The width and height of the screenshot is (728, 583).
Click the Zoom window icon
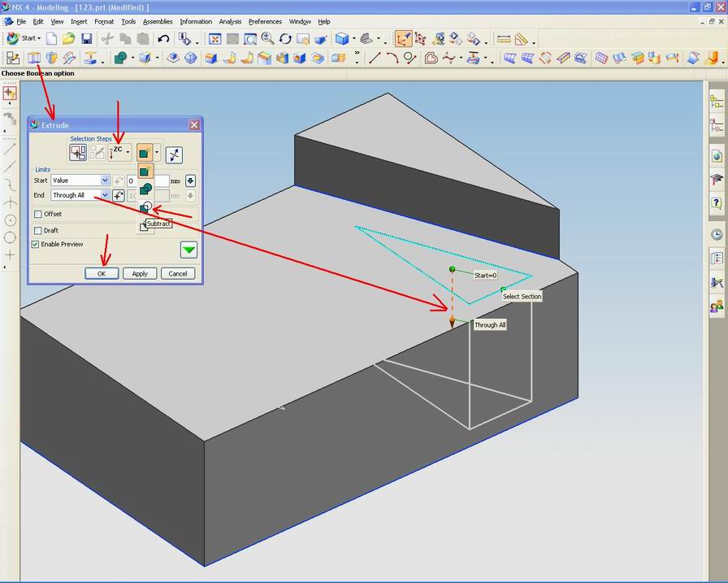tap(249, 38)
